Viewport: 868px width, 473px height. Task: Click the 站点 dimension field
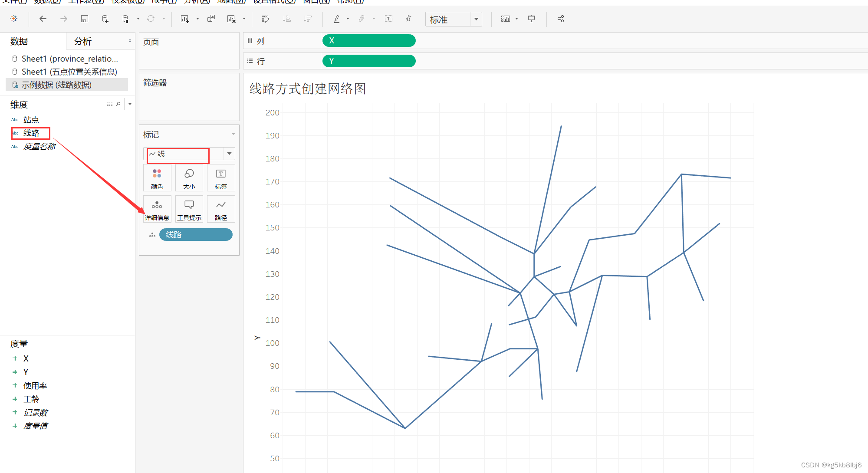tap(31, 119)
